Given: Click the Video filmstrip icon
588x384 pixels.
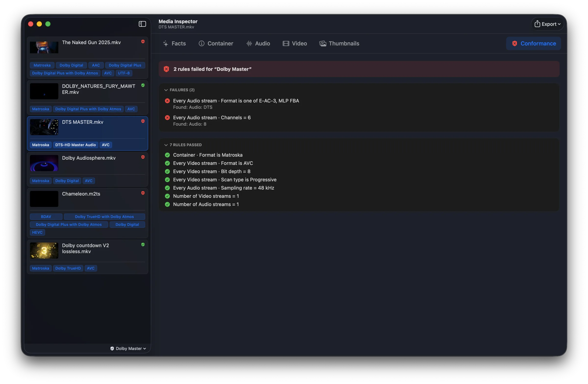Looking at the screenshot, I should [286, 43].
